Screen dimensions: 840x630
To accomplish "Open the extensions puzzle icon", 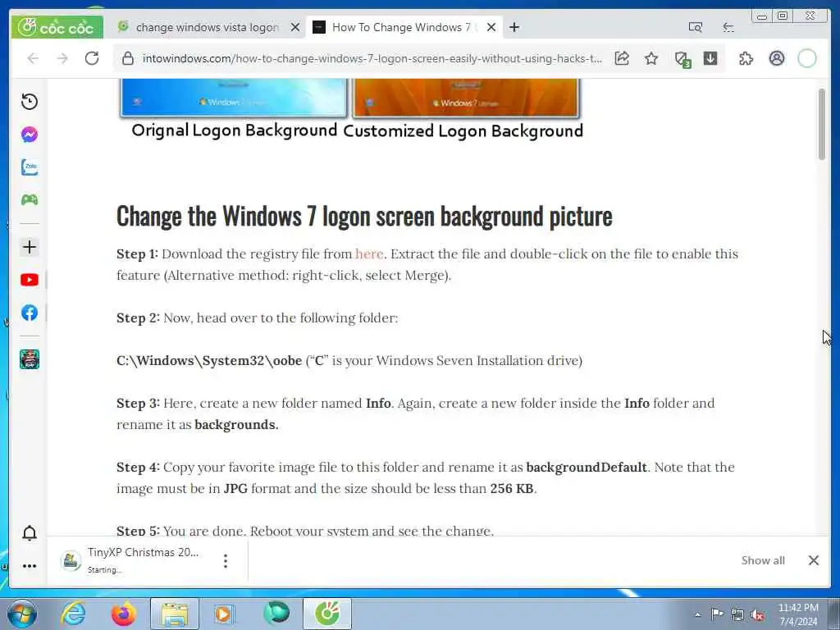I will click(746, 58).
